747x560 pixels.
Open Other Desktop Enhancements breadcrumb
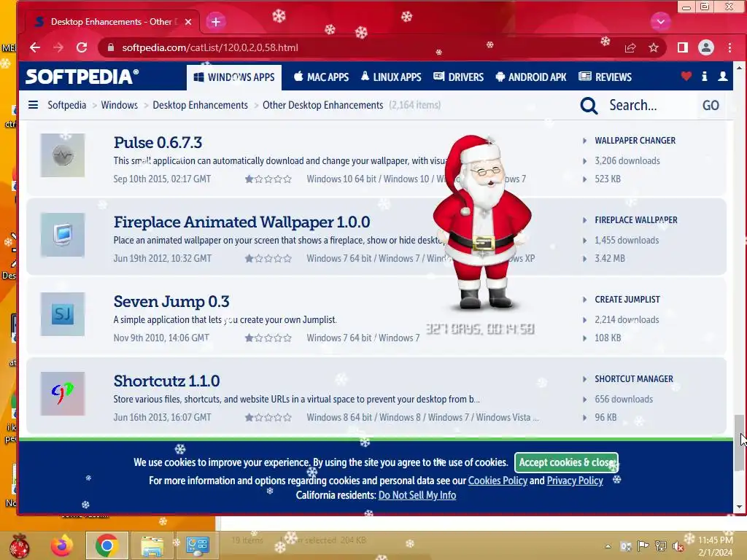coord(322,105)
